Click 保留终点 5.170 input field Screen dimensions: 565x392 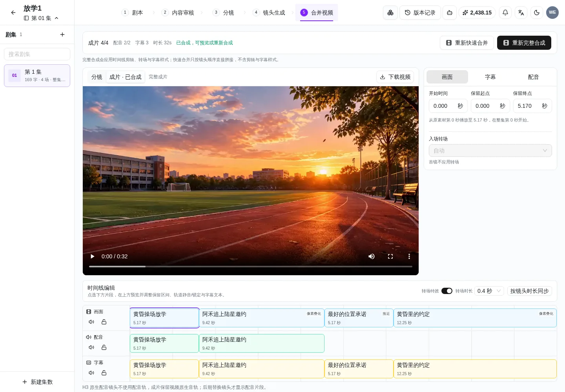(532, 106)
